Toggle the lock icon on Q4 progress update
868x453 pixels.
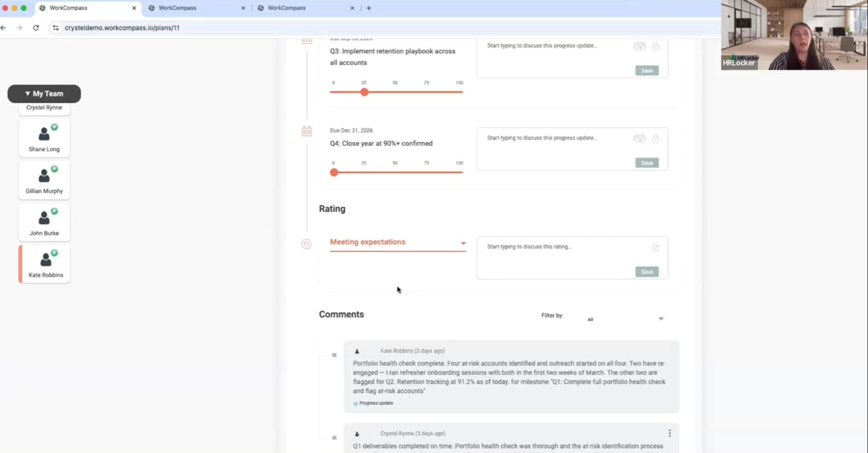(x=655, y=138)
